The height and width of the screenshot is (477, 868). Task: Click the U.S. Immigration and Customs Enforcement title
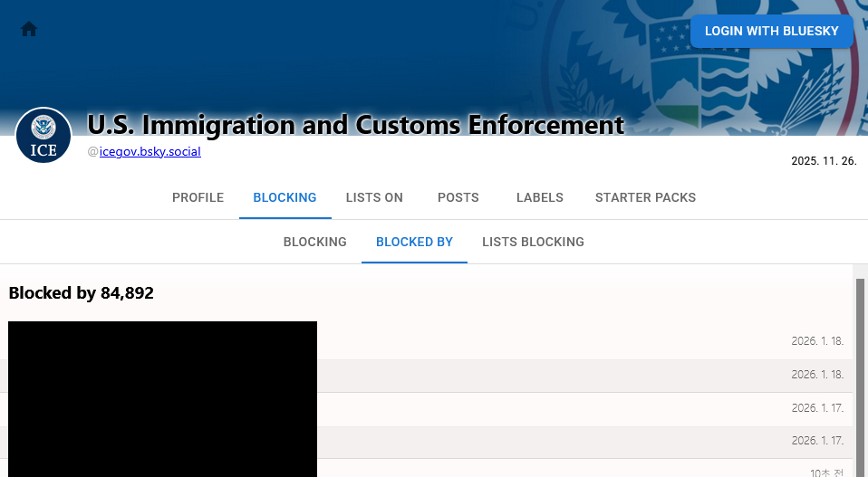[x=355, y=124]
